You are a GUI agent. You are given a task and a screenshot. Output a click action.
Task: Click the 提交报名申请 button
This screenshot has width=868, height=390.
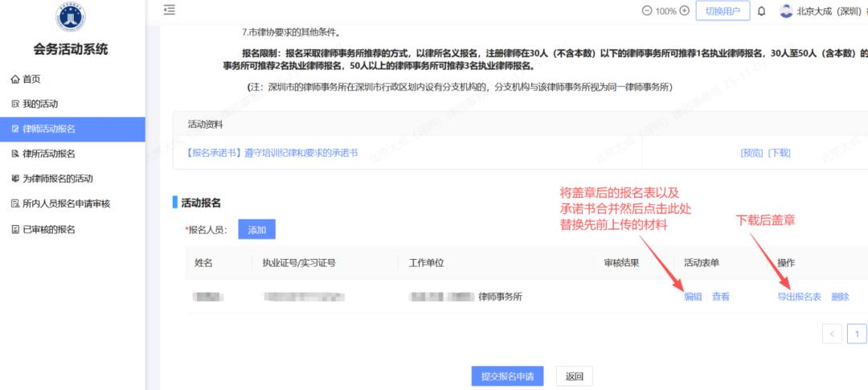click(507, 376)
